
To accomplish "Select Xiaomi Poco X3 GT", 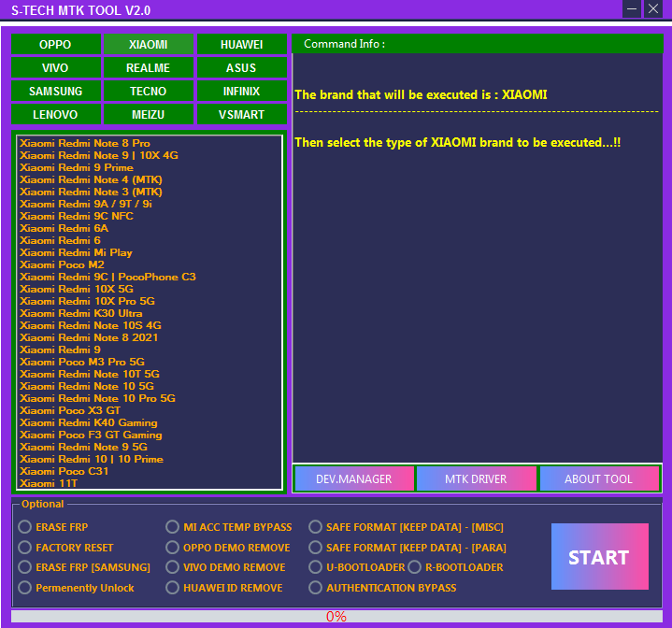I will pos(150,410).
